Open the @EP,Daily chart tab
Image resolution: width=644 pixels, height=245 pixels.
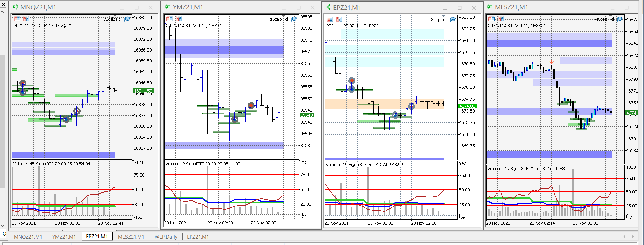coord(166,237)
